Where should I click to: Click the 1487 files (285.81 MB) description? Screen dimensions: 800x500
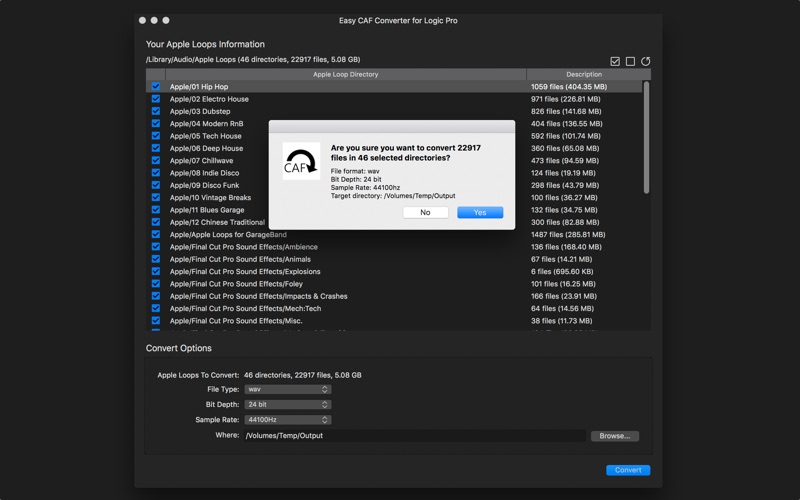tap(568, 235)
